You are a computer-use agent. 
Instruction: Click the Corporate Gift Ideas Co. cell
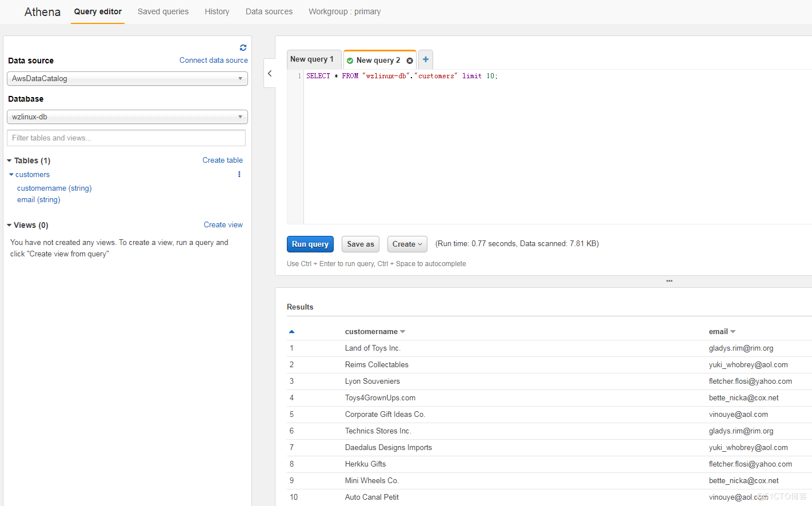[385, 415]
